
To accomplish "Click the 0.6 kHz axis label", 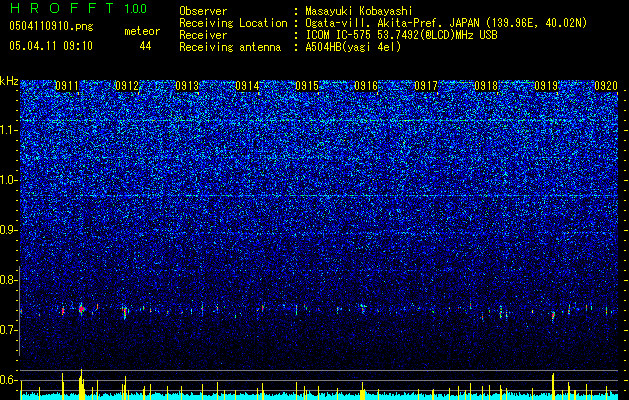I will click(8, 380).
